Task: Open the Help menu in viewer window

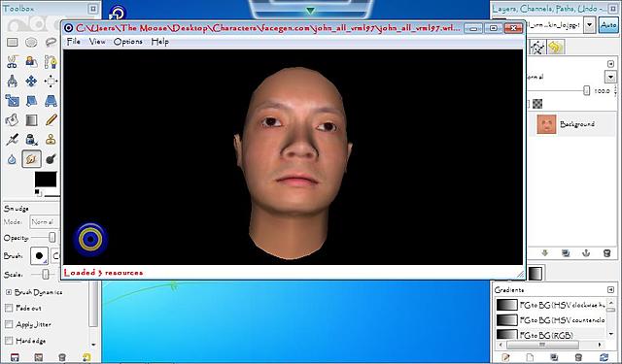Action: click(159, 41)
